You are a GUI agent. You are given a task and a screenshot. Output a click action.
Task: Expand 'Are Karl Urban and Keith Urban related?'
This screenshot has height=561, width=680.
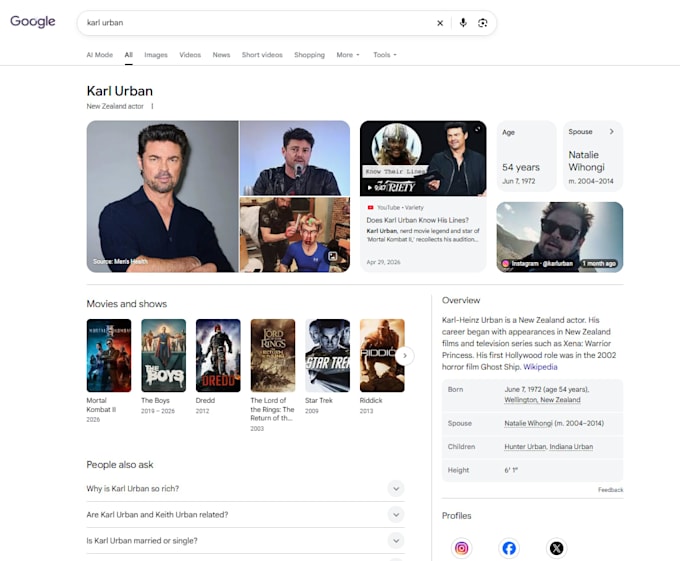[x=245, y=515]
